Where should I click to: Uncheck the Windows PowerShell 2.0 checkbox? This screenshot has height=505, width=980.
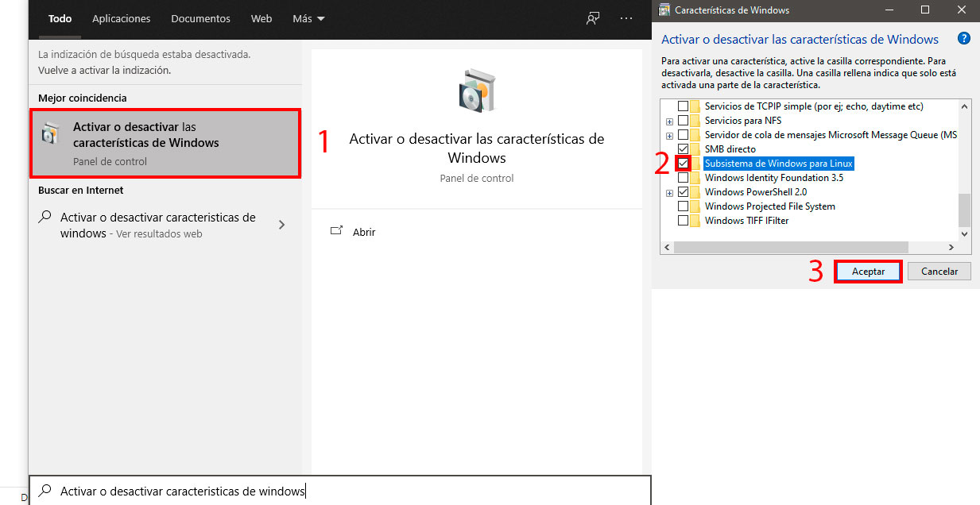pos(683,192)
